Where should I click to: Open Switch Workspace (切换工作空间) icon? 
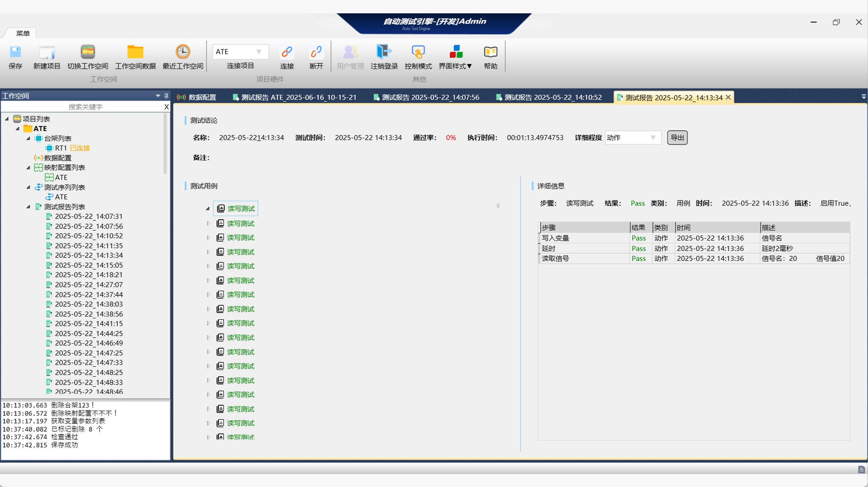[88, 52]
